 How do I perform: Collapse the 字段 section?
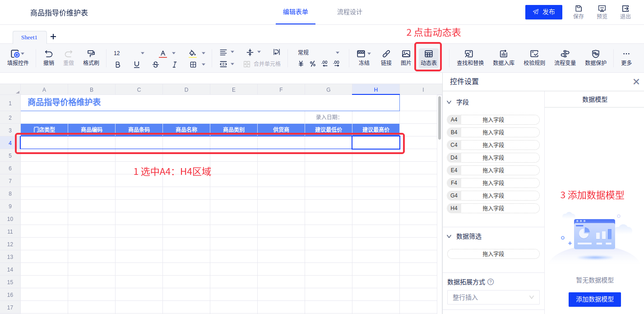coord(449,103)
